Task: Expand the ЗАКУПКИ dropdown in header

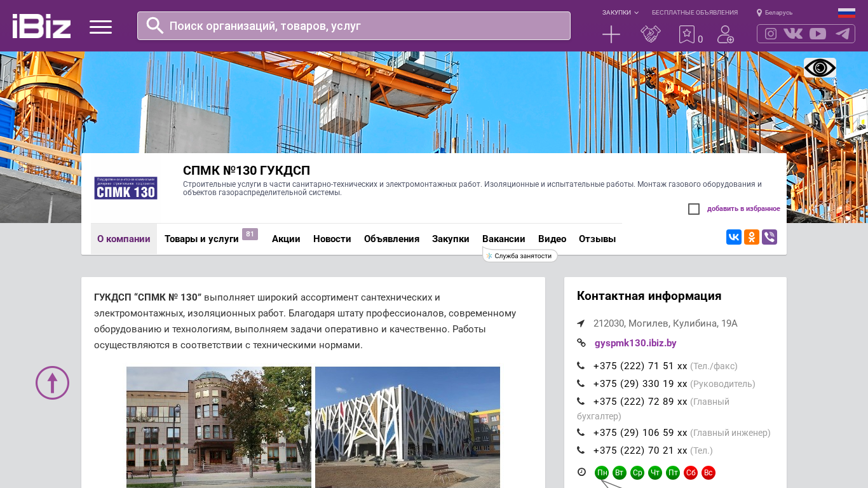Action: pyautogui.click(x=620, y=13)
